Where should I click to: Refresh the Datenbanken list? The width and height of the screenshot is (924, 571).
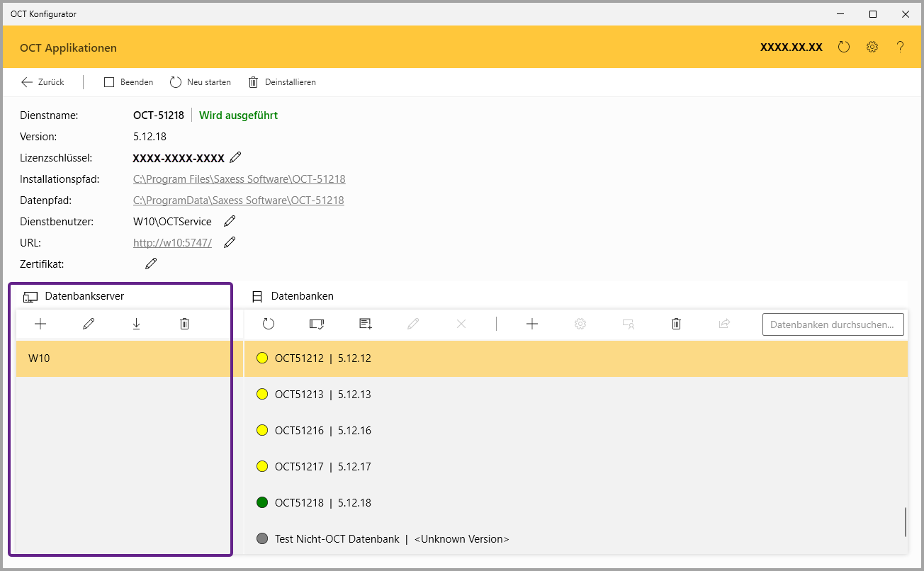pos(268,324)
